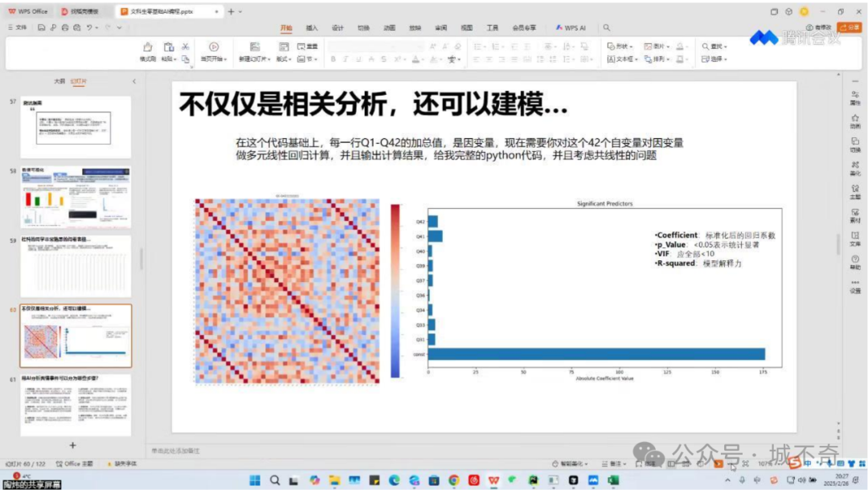This screenshot has height=490, width=868.
Task: Click the Save icon in quick toolbar
Action: point(42,27)
